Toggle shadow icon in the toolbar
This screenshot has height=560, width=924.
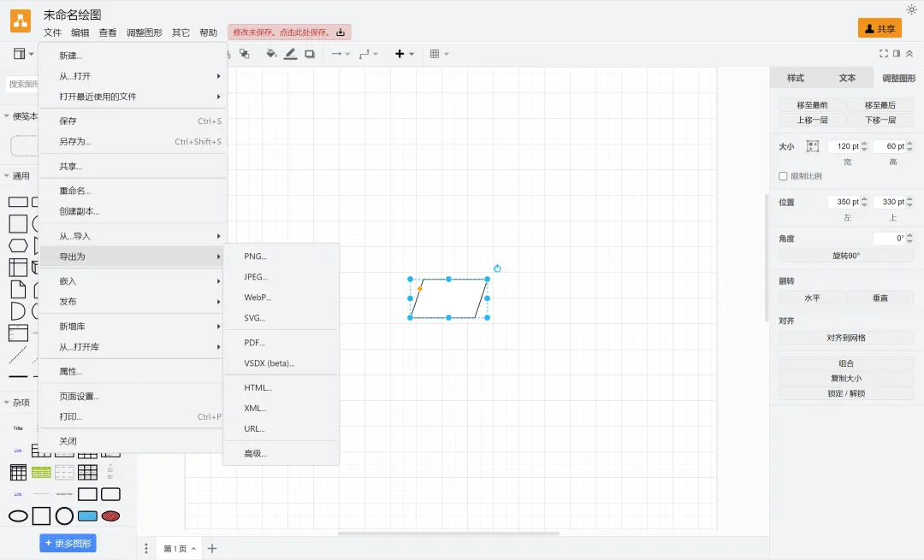coord(310,54)
